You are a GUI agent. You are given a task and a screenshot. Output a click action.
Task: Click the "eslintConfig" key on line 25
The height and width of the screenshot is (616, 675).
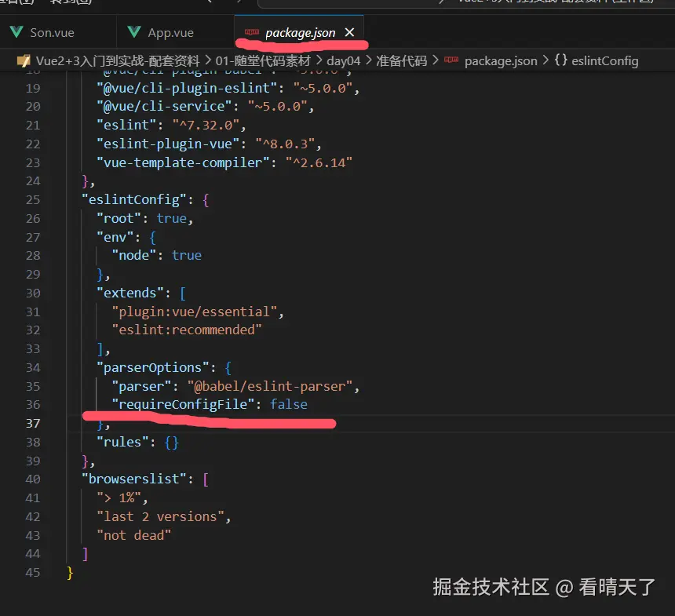pyautogui.click(x=134, y=200)
